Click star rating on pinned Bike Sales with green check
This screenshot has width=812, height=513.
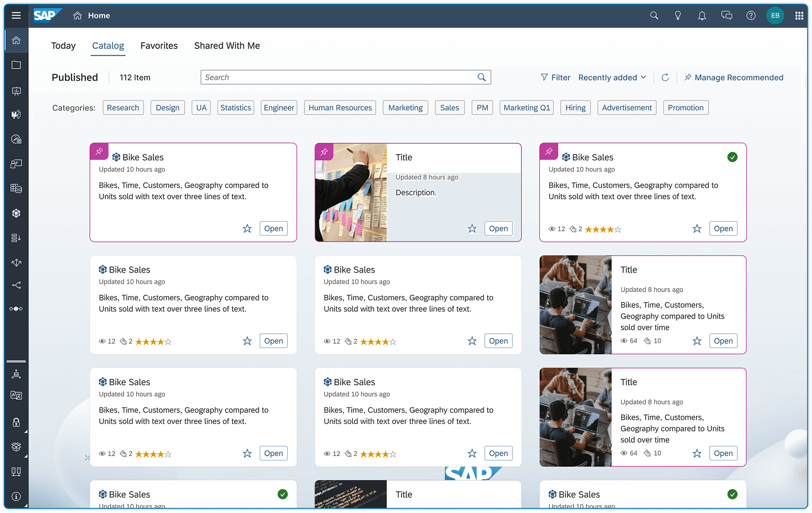[603, 229]
